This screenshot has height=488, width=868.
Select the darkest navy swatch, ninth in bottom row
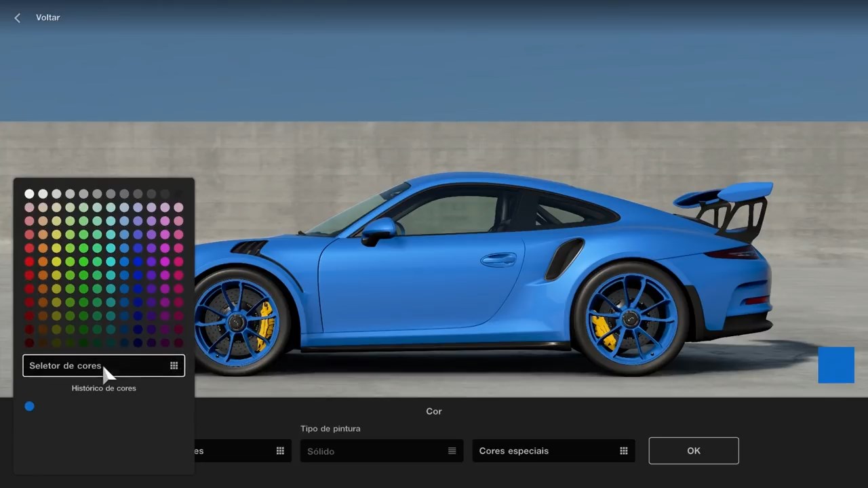point(138,343)
